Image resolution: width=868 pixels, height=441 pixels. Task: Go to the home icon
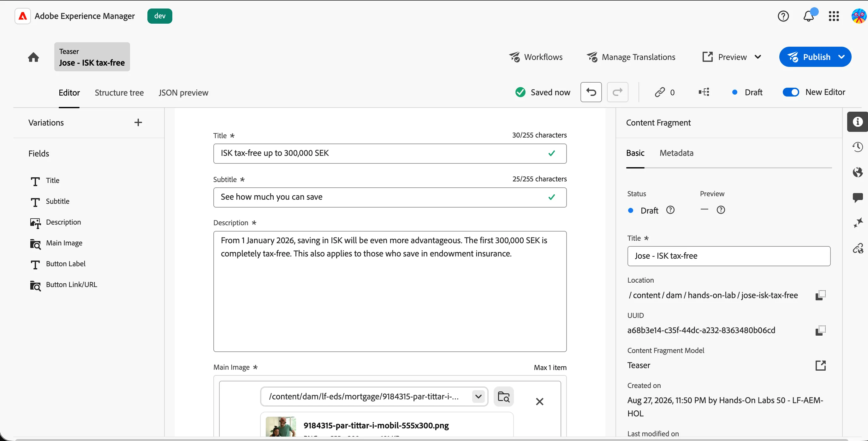pos(33,57)
